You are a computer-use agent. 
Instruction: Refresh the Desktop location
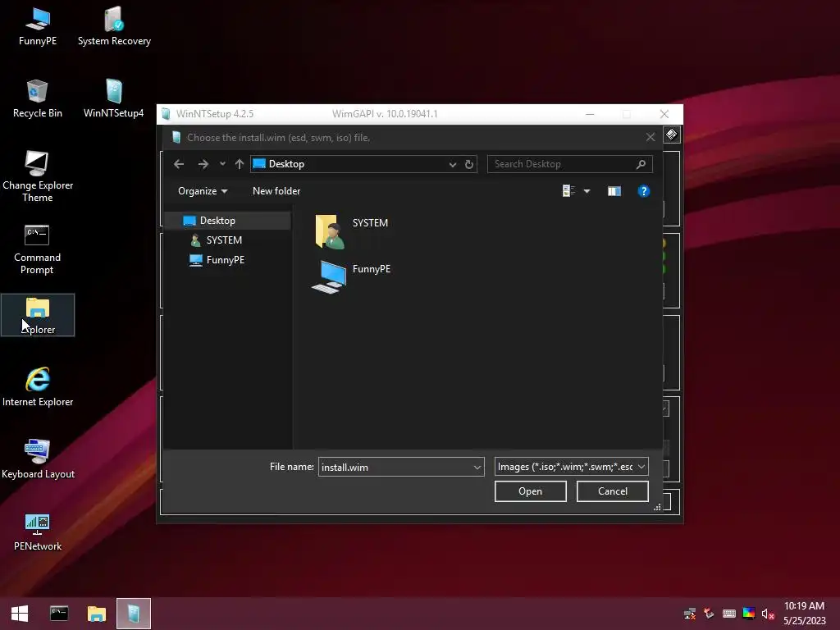coord(469,164)
